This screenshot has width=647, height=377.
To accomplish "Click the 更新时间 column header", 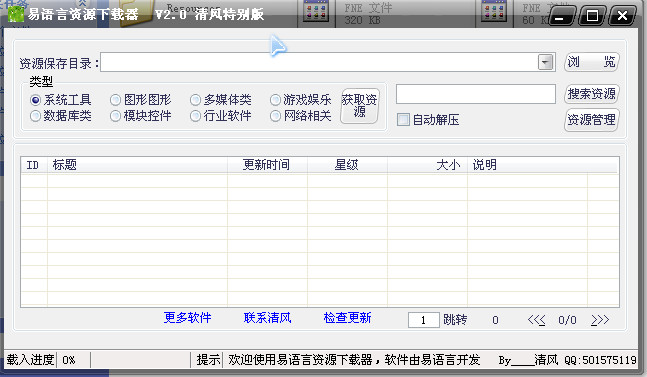I will point(267,165).
